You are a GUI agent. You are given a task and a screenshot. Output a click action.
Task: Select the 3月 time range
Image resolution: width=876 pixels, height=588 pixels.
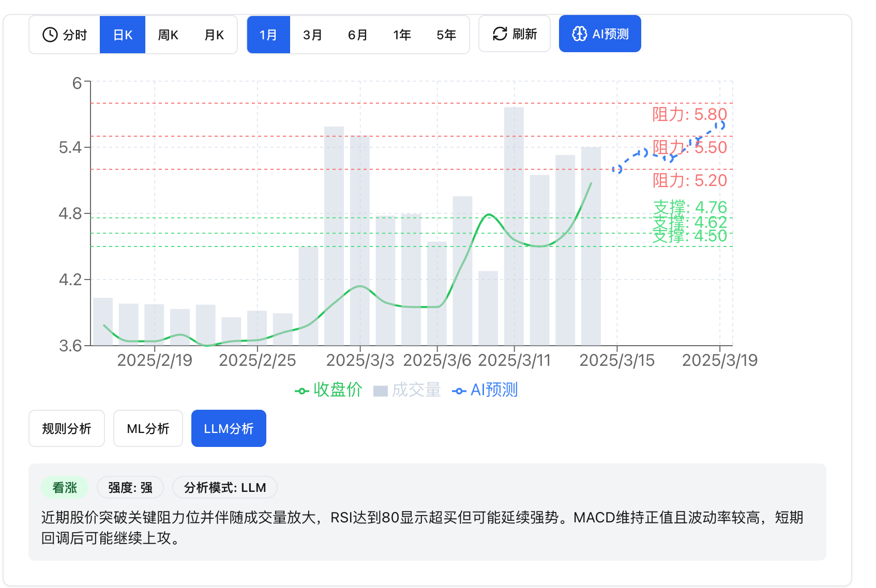coord(312,35)
